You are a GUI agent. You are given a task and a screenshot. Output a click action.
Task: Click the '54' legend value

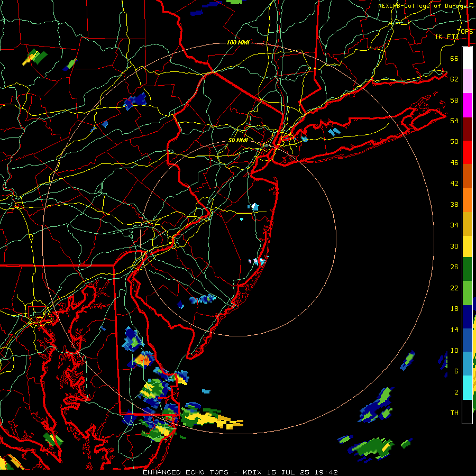pos(454,121)
